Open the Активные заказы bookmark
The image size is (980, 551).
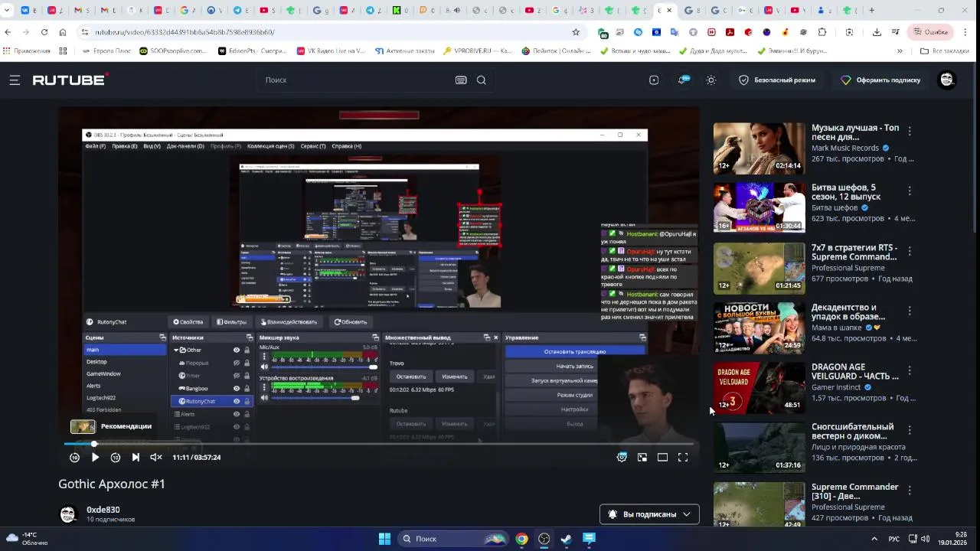[x=405, y=51]
